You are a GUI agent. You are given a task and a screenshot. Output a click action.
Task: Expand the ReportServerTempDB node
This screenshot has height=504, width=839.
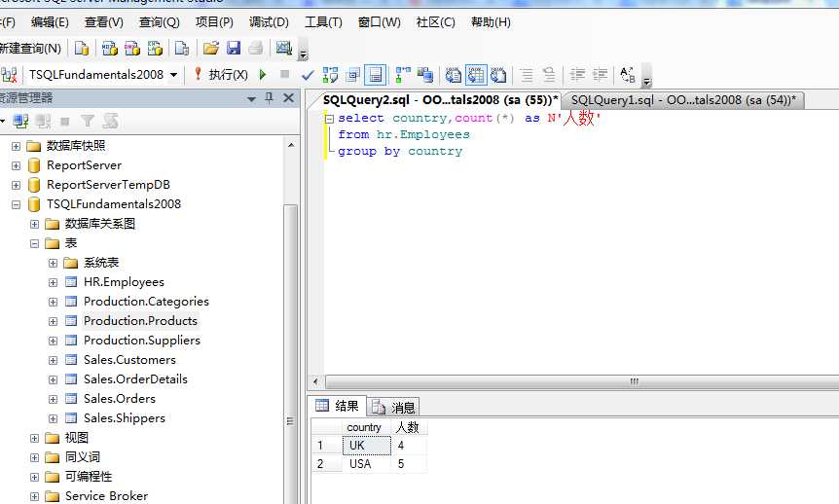(x=16, y=185)
